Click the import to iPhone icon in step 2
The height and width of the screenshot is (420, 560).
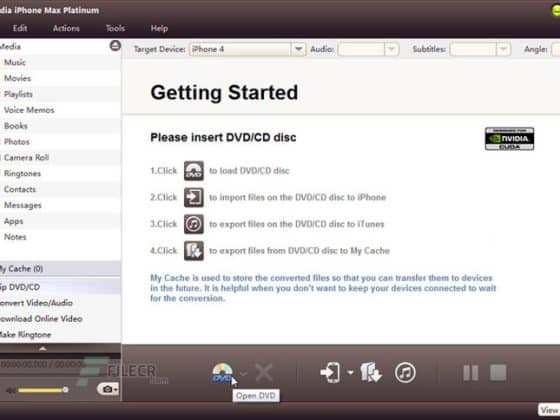pos(194,197)
